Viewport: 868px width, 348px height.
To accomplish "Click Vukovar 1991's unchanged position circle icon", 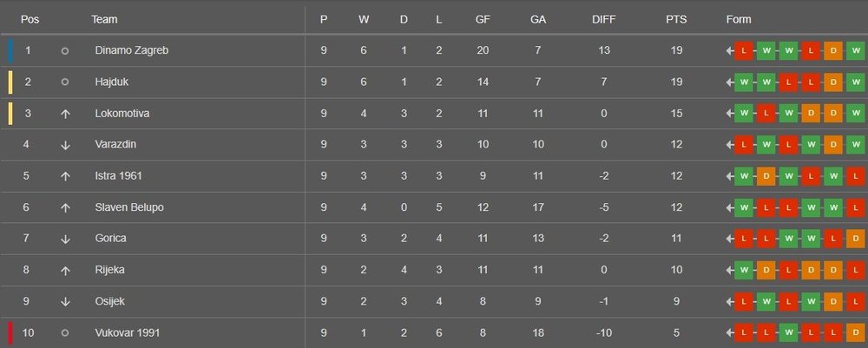I will 65,333.
